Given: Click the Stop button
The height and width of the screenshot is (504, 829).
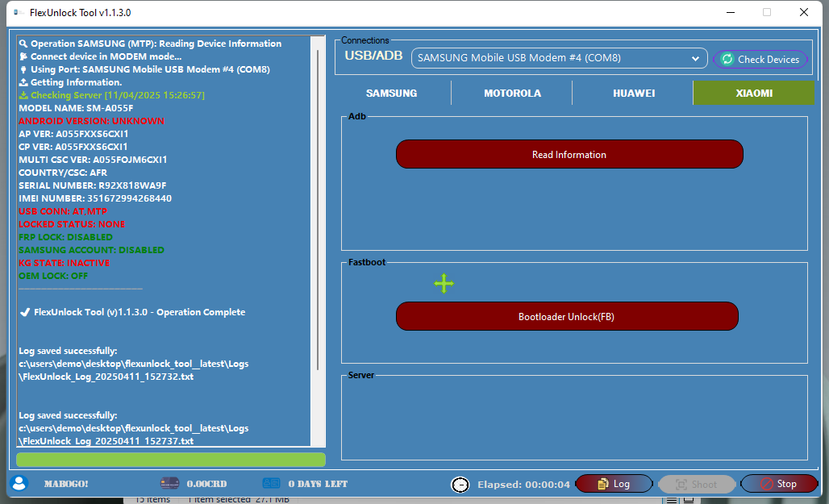Looking at the screenshot, I should pos(779,484).
